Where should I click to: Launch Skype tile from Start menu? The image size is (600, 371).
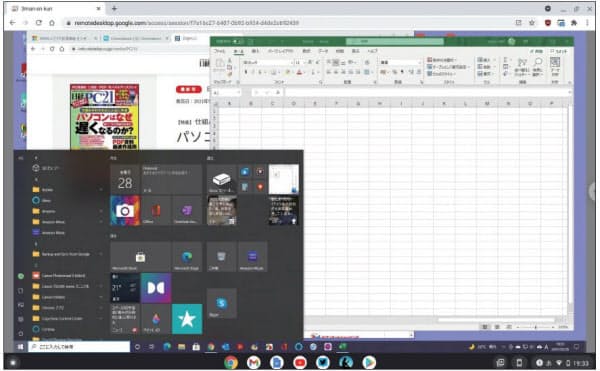tap(222, 304)
